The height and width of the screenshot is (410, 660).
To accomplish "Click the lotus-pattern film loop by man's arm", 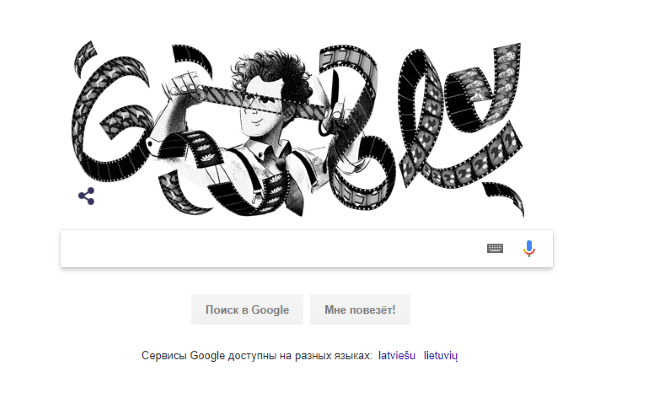I will tap(203, 150).
